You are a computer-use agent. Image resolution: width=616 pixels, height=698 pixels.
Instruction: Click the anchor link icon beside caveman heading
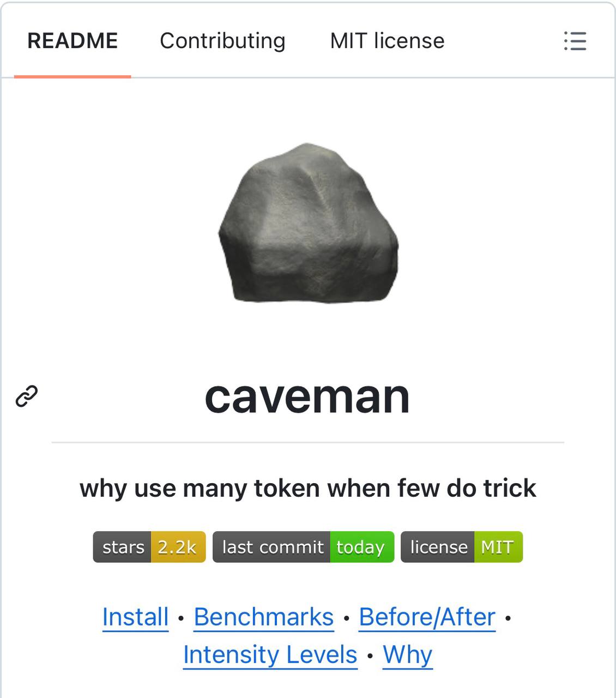[x=27, y=396]
